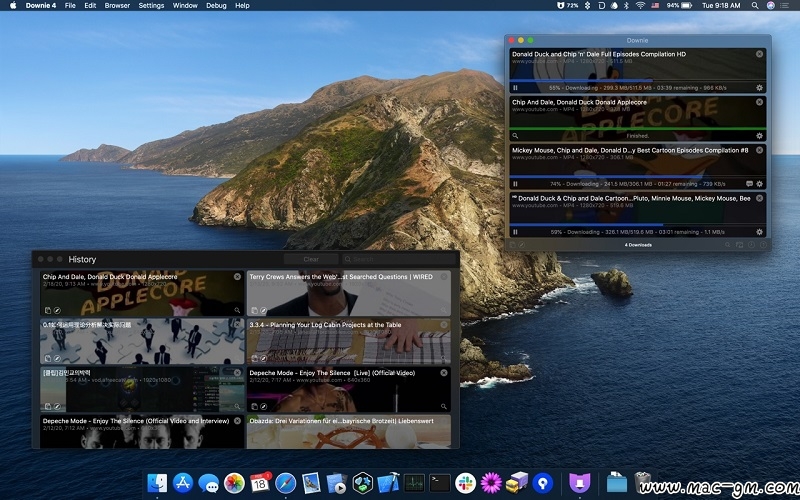Click subtitles bubble icon on Compilation #8 download
Viewport: 800px width, 500px height.
coord(749,184)
